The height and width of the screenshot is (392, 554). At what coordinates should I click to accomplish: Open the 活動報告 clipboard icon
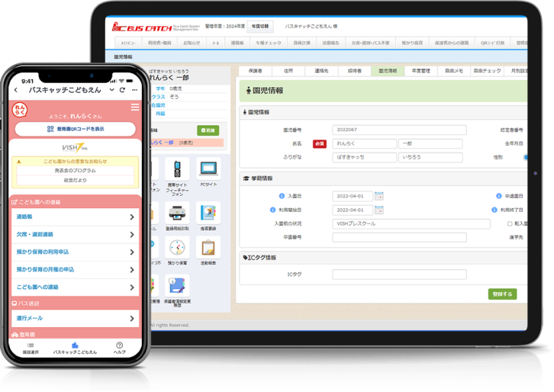pyautogui.click(x=208, y=249)
